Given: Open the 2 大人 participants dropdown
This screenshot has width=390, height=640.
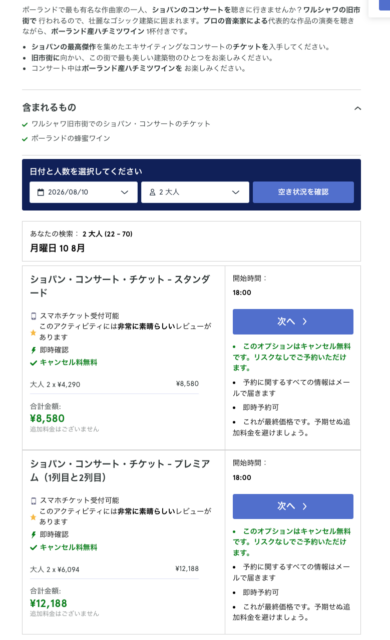Looking at the screenshot, I should point(195,192).
